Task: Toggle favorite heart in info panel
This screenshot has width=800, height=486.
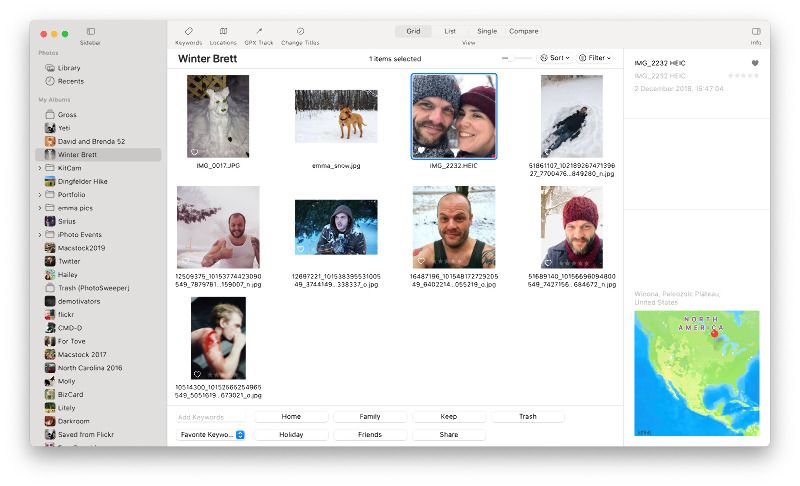Action: (x=755, y=63)
